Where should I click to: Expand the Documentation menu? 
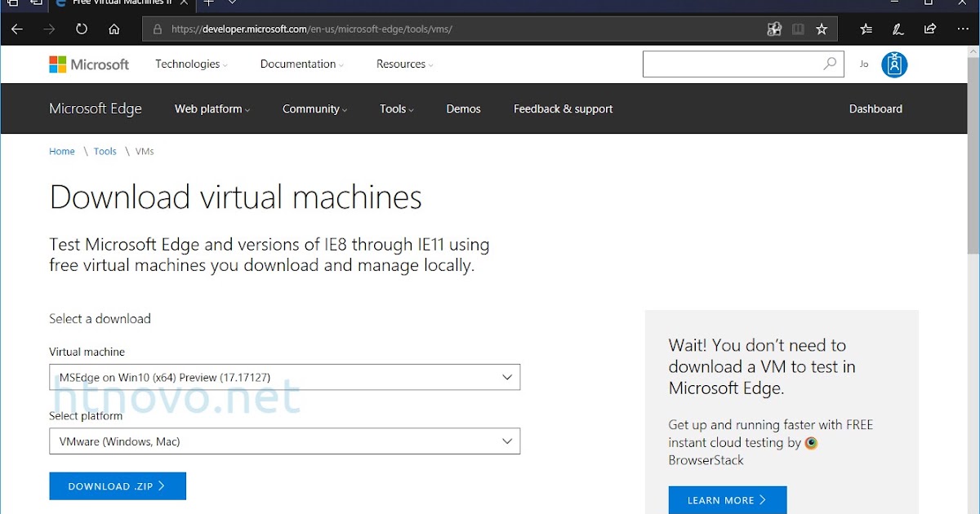[302, 64]
